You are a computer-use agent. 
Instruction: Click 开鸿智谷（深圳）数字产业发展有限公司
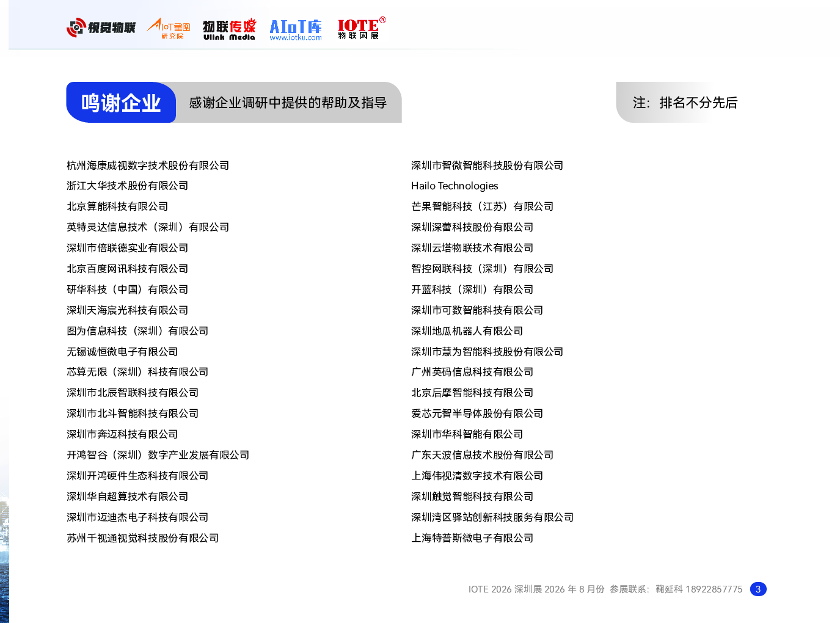tap(158, 455)
